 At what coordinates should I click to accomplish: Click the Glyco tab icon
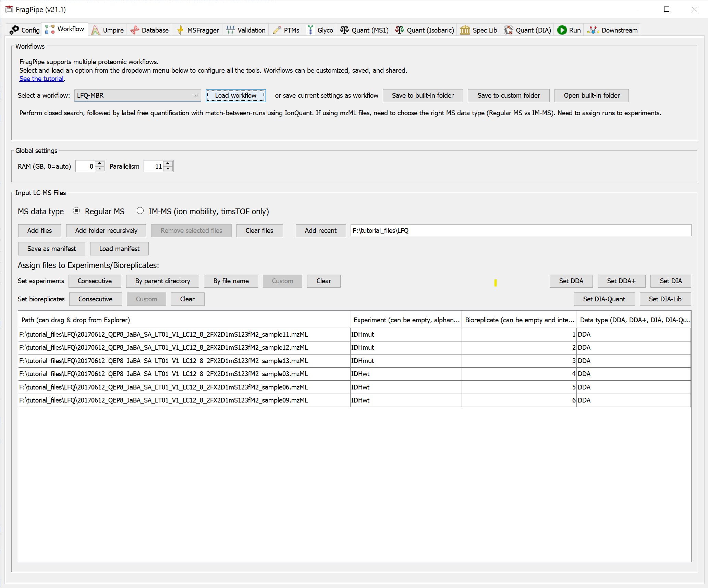(310, 30)
